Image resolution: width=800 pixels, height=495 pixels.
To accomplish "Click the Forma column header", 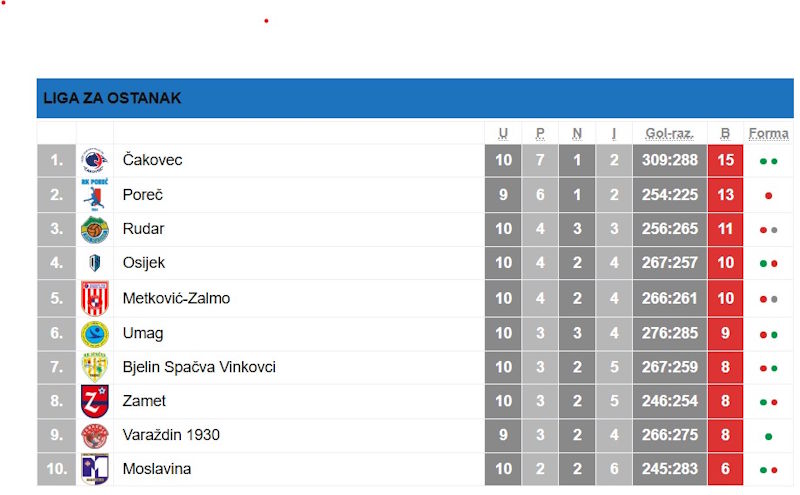I will [x=768, y=133].
